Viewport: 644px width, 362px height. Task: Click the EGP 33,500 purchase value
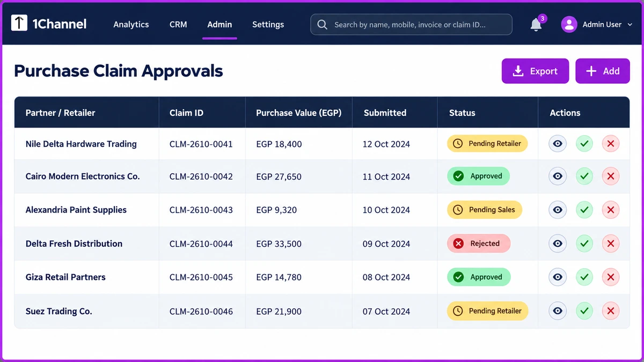point(279,243)
